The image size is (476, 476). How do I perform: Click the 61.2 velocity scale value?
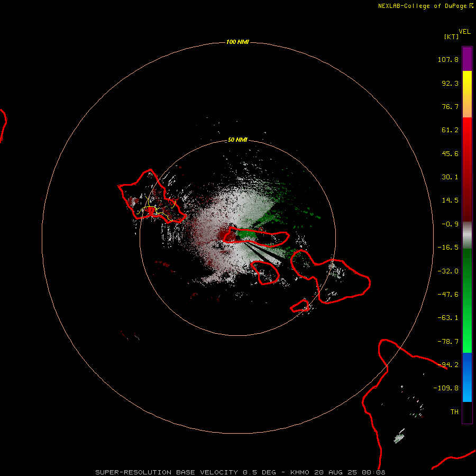click(x=450, y=130)
